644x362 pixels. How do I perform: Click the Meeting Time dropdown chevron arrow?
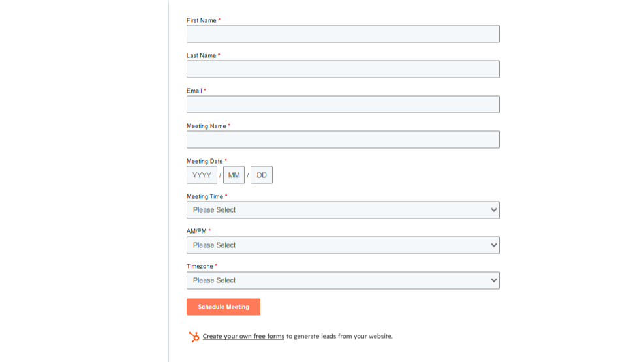tap(493, 210)
